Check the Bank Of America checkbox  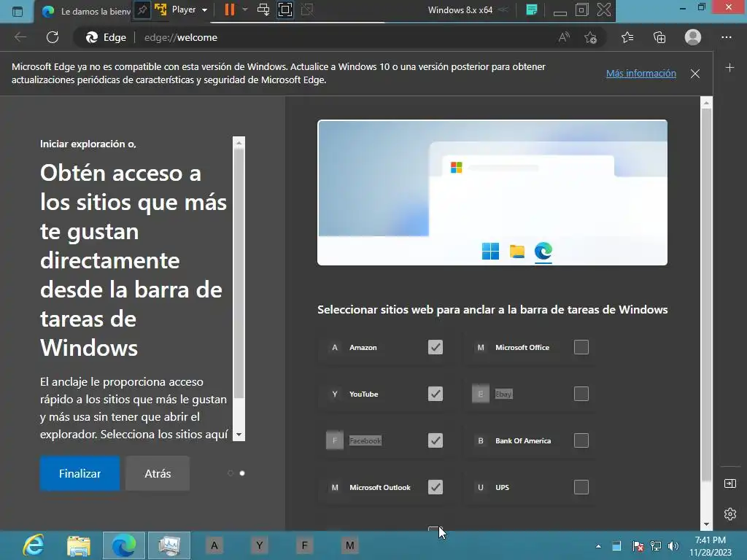pos(581,440)
